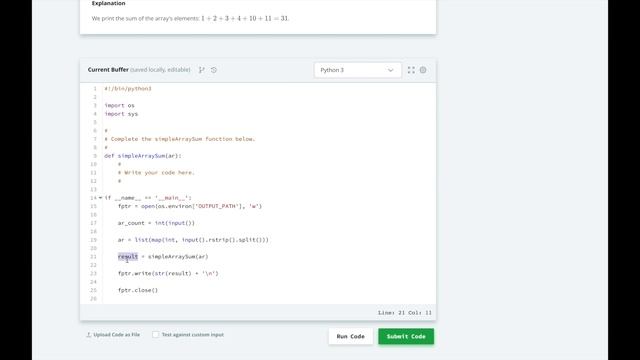Screen dimensions: 640x360
Task: Click the explanation sum equation text
Action: (245, 18)
